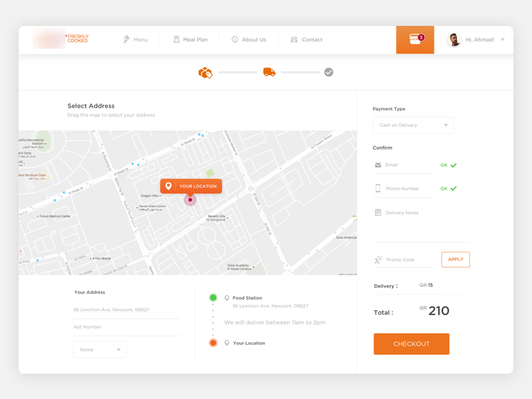Click the promo code tag icon
532x399 pixels.
click(378, 260)
